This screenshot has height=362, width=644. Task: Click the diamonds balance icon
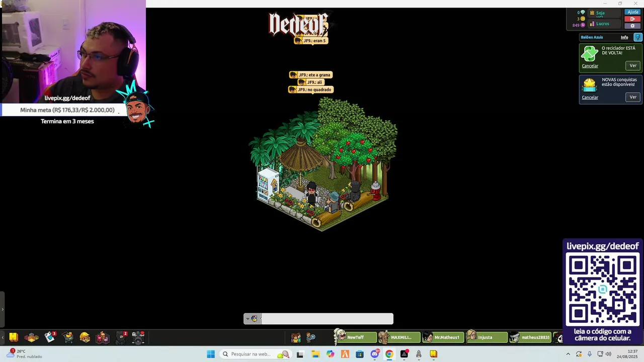[583, 13]
